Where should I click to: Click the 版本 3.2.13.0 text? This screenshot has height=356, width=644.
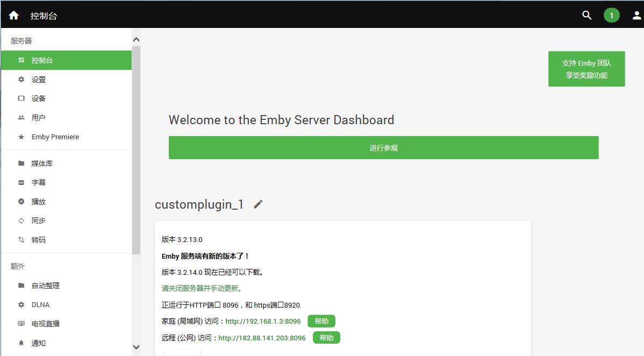[182, 239]
